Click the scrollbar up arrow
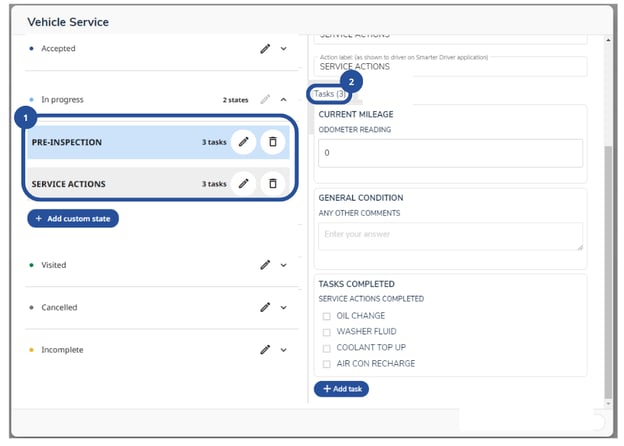 (x=608, y=40)
